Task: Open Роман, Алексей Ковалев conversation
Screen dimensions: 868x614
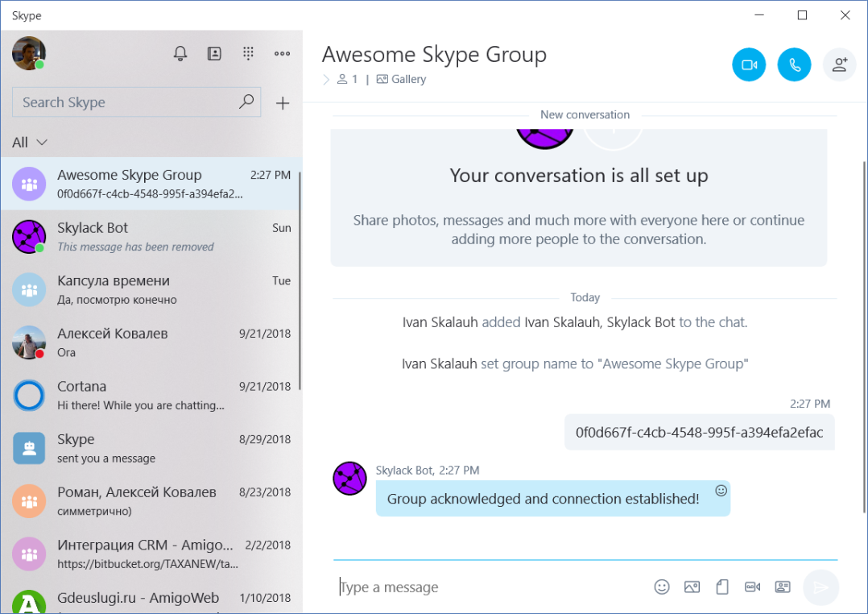Action: click(x=151, y=501)
